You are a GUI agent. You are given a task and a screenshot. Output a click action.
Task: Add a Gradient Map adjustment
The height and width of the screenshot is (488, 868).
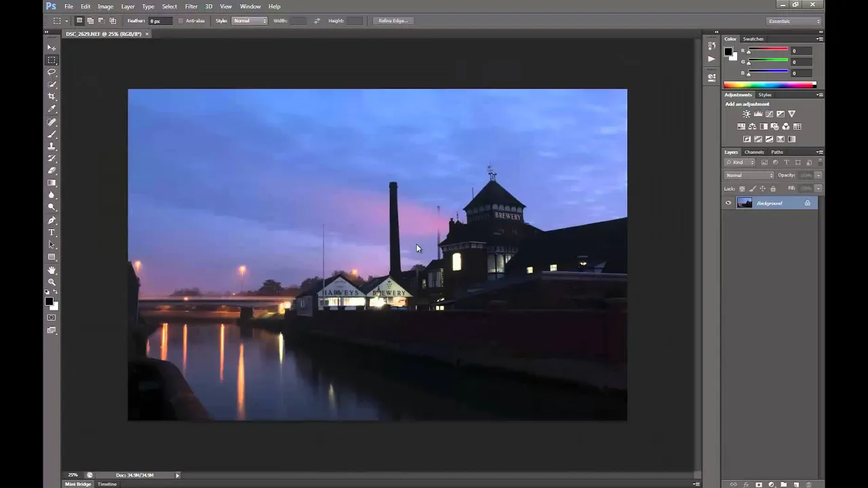[791, 140]
